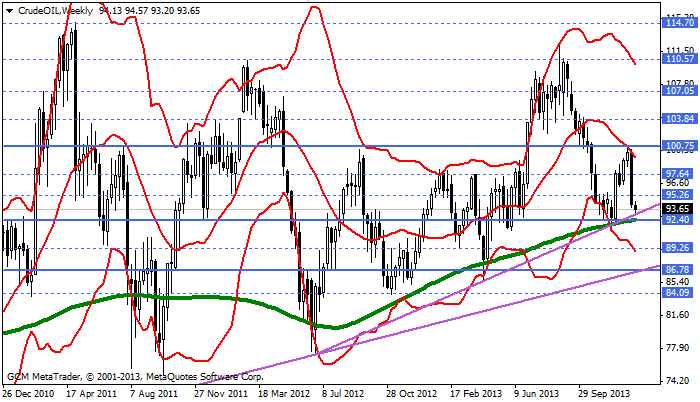This screenshot has height=402, width=700.
Task: Click the 84.09 level label
Action: coord(679,293)
